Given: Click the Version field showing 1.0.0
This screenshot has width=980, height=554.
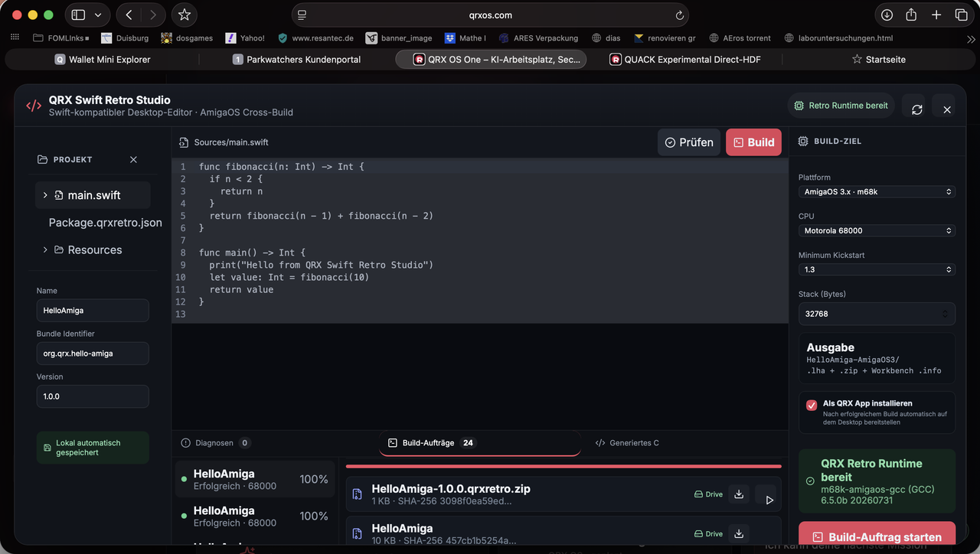Looking at the screenshot, I should (x=93, y=396).
